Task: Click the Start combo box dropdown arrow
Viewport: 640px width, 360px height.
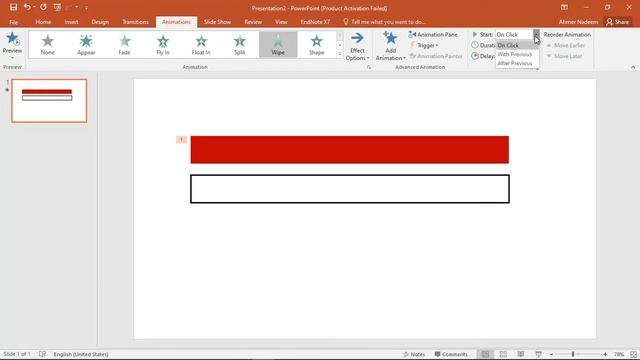Action: (x=536, y=35)
